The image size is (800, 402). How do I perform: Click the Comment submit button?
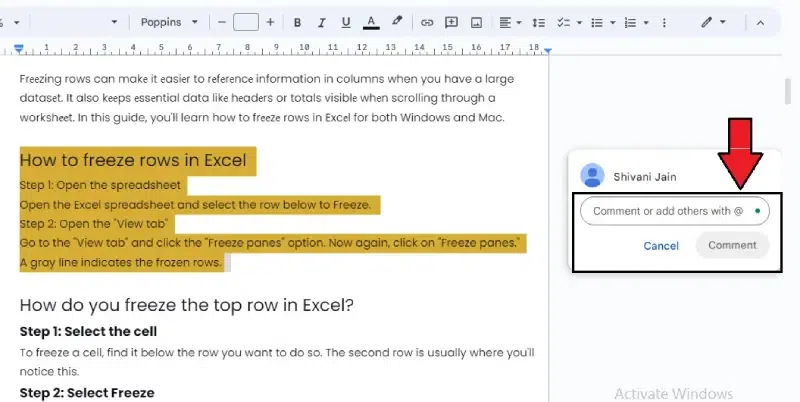(732, 245)
